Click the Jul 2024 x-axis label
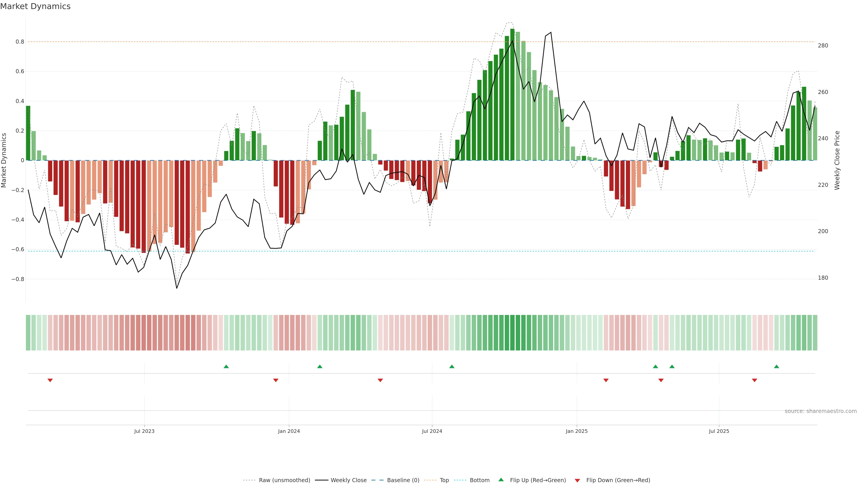 click(x=432, y=431)
